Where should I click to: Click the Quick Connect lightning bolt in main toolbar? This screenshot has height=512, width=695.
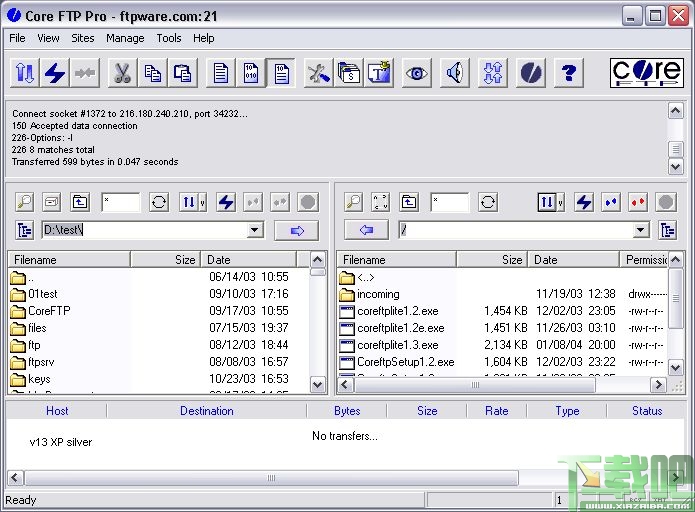click(54, 73)
